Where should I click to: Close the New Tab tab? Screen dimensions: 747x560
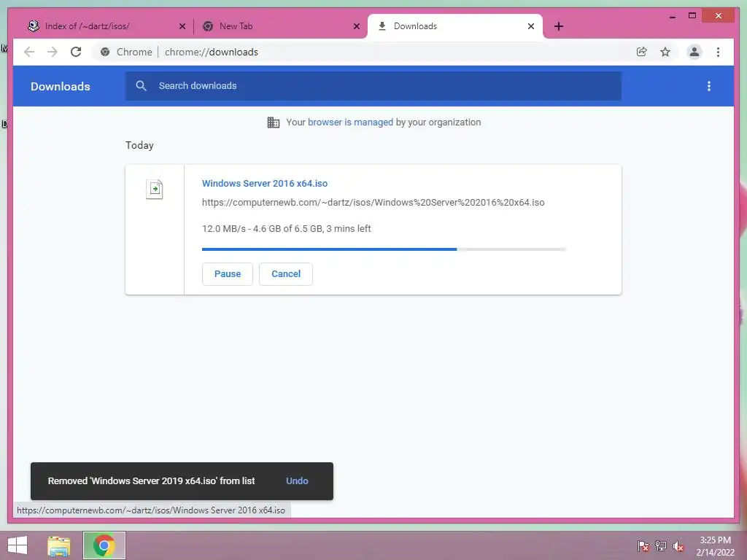[x=356, y=26]
